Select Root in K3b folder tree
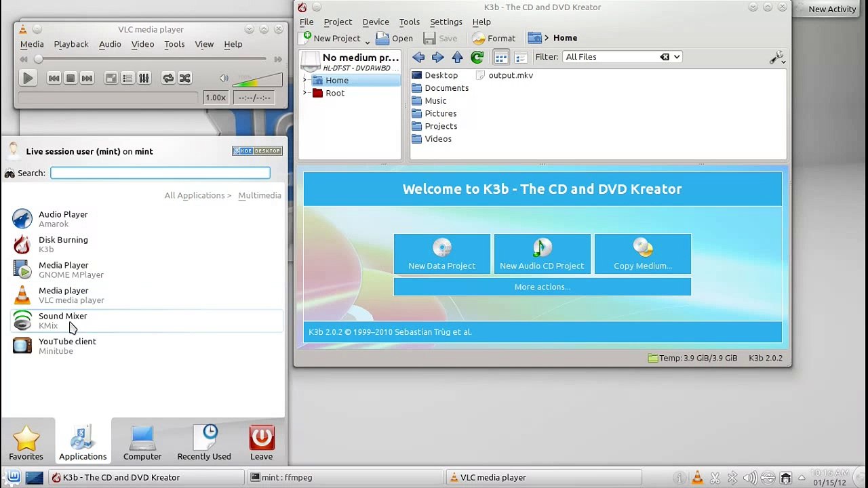 click(335, 94)
